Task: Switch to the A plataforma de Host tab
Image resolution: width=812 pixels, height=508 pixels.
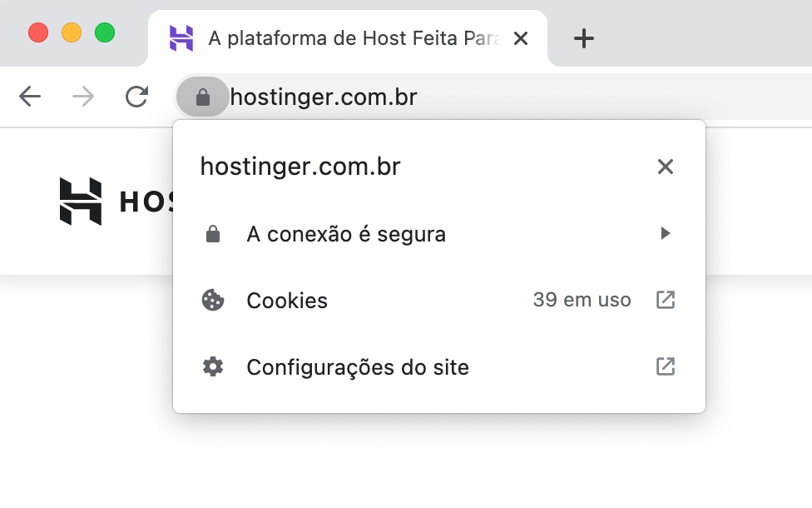Action: 349,37
